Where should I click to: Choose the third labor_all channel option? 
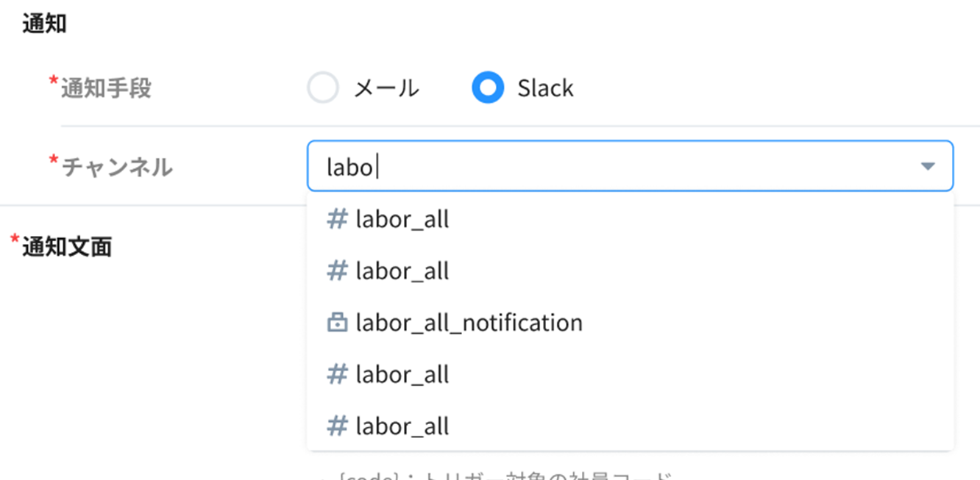402,375
